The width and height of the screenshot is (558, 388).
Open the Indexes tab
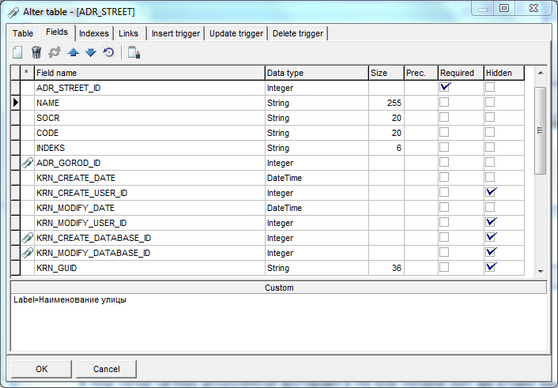pos(94,33)
